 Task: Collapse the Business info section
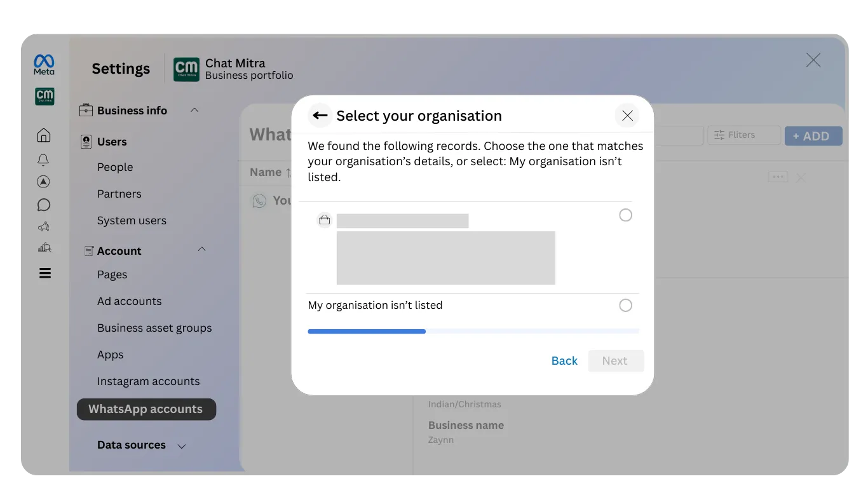click(x=194, y=110)
